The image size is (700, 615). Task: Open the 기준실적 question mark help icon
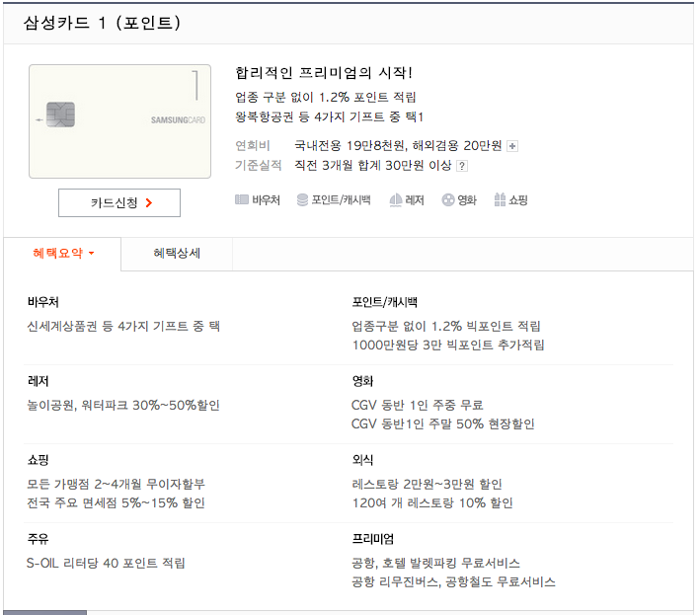tap(462, 166)
